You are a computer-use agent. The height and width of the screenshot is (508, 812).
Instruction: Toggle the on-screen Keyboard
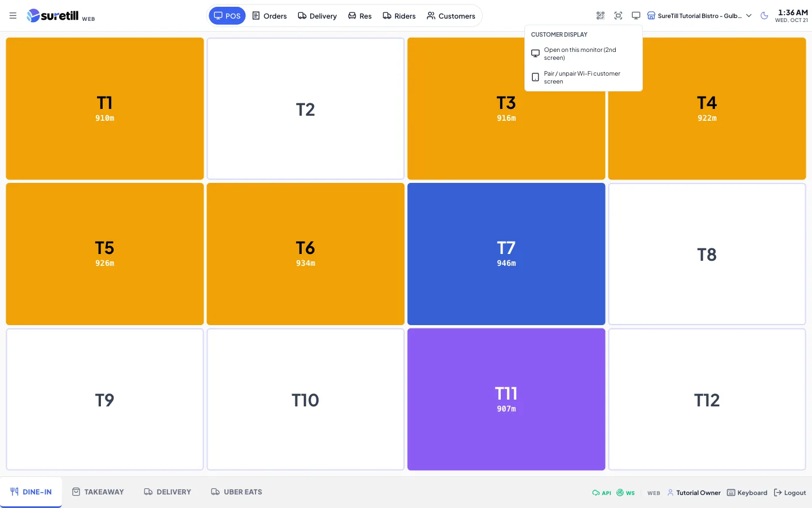(x=747, y=493)
